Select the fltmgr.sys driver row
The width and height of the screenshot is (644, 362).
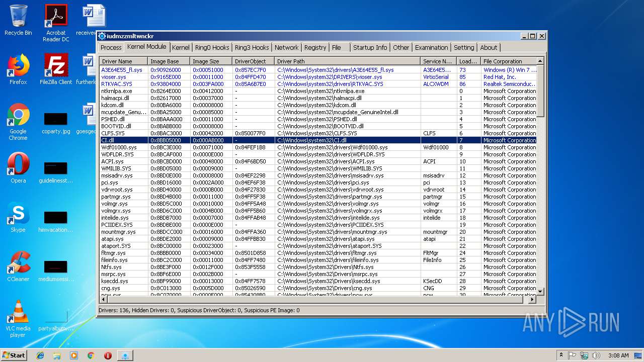pyautogui.click(x=318, y=253)
